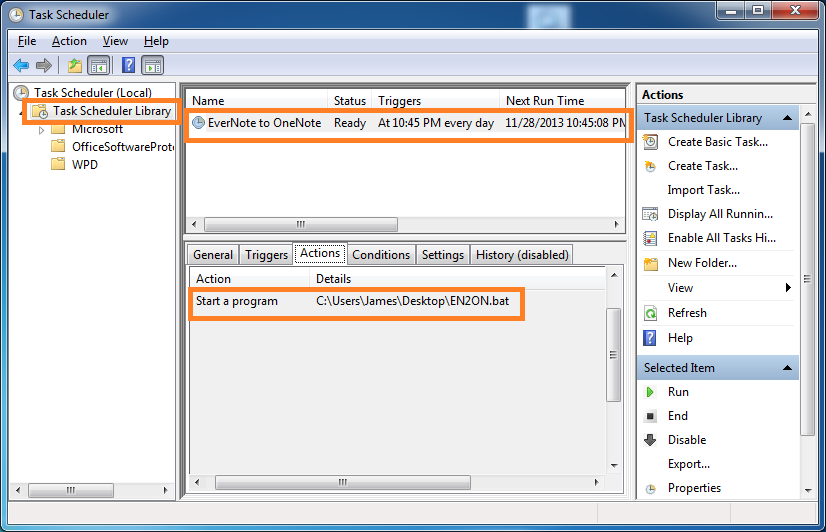Click the Name column header
The image size is (826, 532).
coord(258,101)
